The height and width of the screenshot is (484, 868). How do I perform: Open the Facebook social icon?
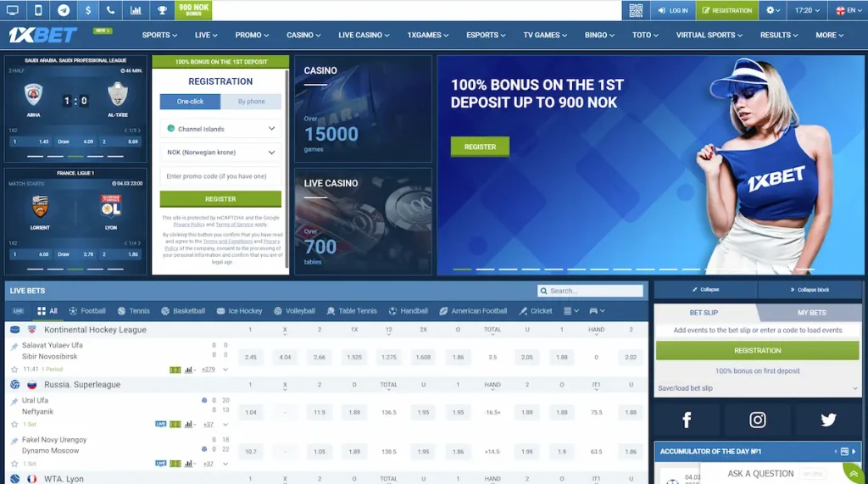tap(687, 420)
